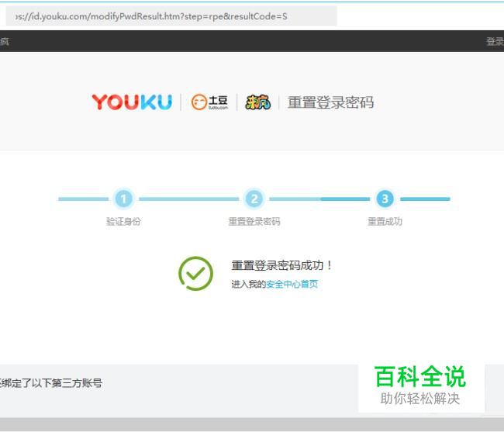Click the YOUKU logo
This screenshot has height=432, width=504.
tap(132, 102)
